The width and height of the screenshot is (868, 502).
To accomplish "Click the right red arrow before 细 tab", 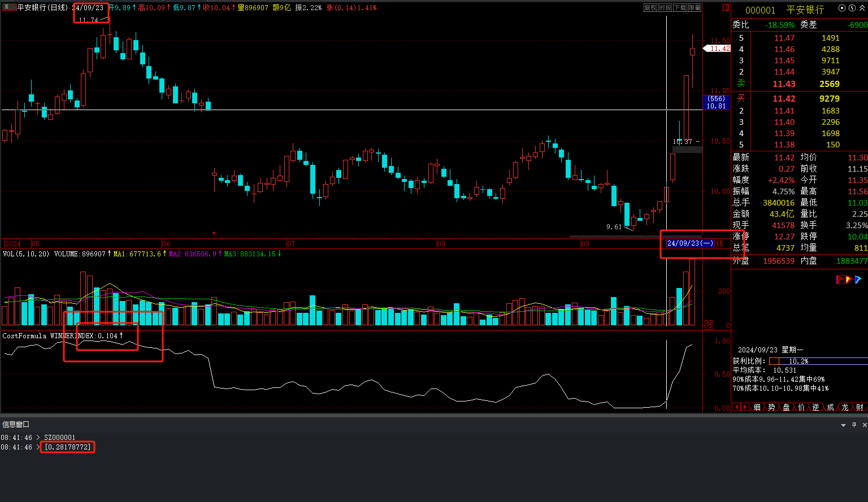I will (x=745, y=407).
